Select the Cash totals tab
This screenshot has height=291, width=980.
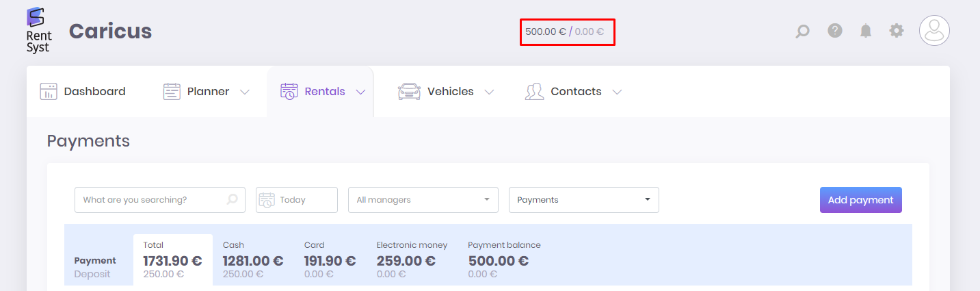[x=253, y=260]
